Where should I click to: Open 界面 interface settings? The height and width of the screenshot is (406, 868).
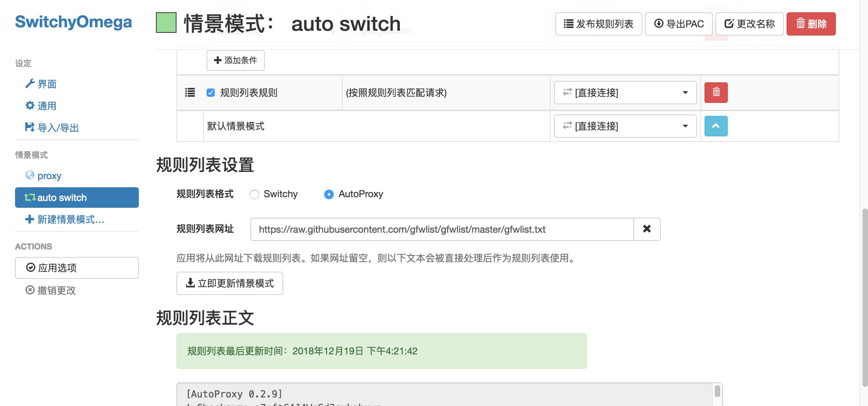(x=41, y=84)
